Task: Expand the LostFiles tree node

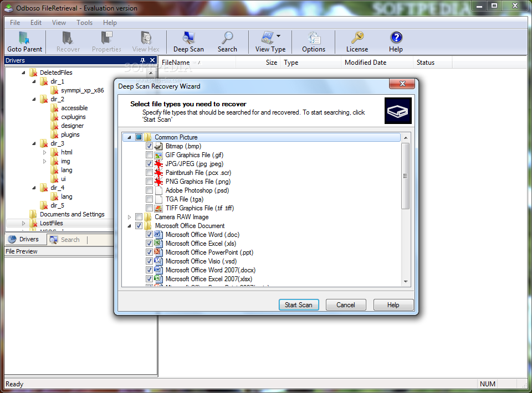Action: 23,223
